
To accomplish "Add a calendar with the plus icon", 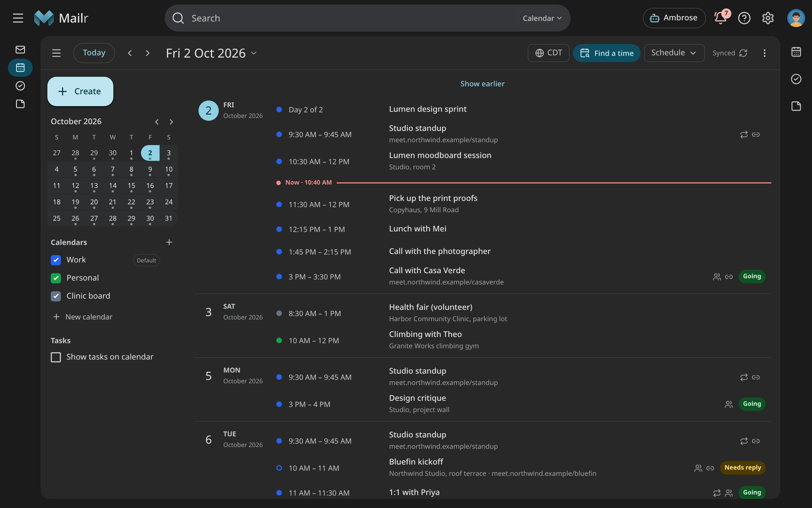I will pos(169,242).
